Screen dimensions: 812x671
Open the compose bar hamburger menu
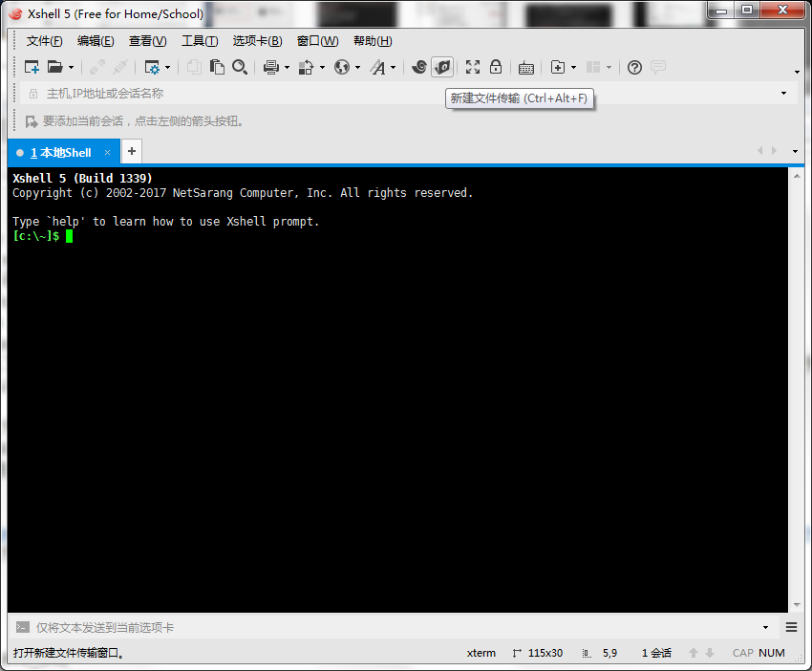click(791, 627)
